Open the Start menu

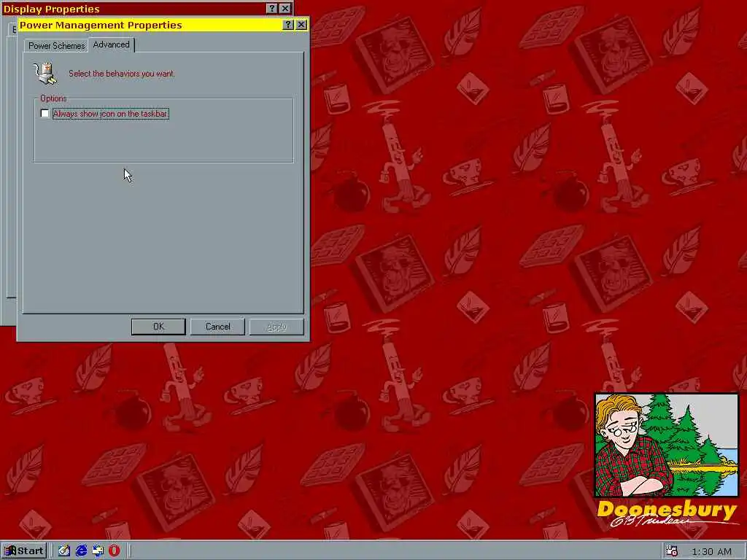[x=24, y=551]
